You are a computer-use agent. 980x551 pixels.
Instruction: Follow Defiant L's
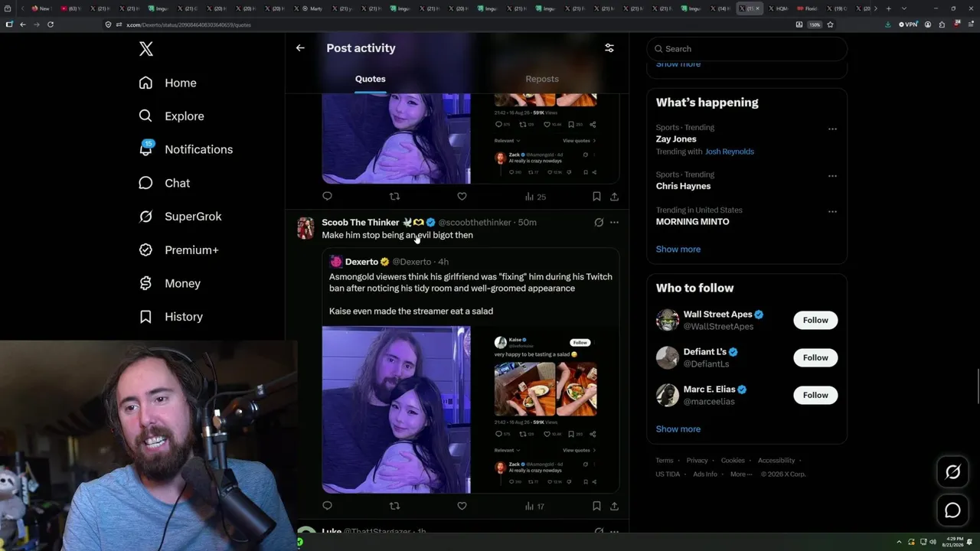tap(815, 357)
